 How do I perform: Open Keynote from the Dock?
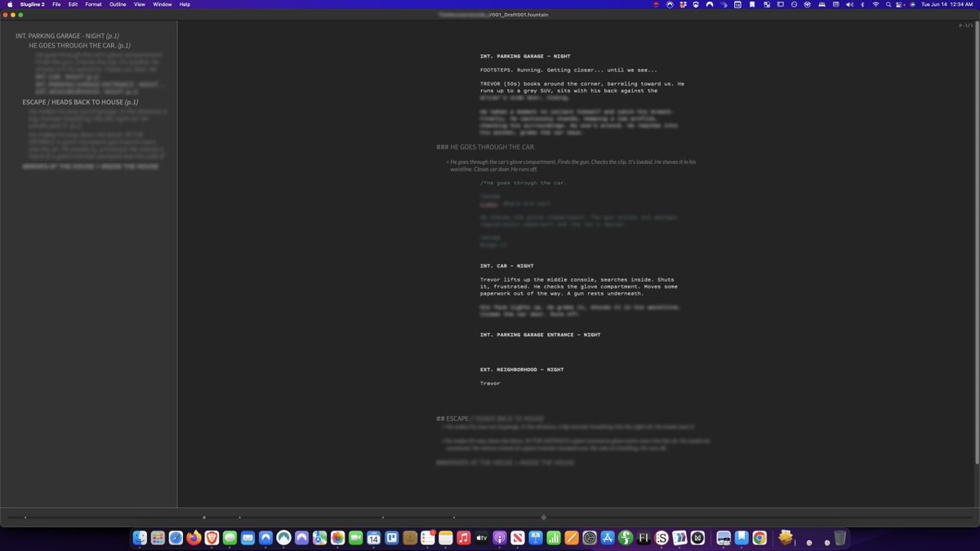[x=536, y=538]
